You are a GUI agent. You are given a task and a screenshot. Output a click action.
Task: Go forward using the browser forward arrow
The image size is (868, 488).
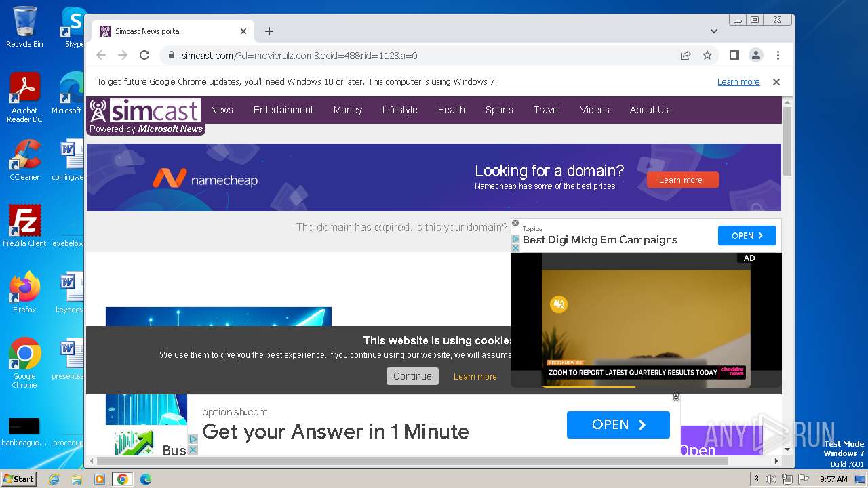click(x=123, y=55)
